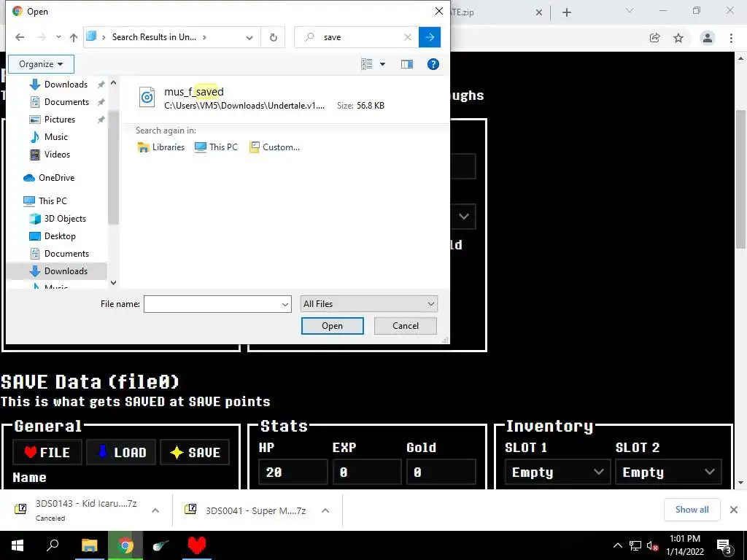This screenshot has width=747, height=560.
Task: Expand Kid Icarus download options
Action: coord(155,510)
